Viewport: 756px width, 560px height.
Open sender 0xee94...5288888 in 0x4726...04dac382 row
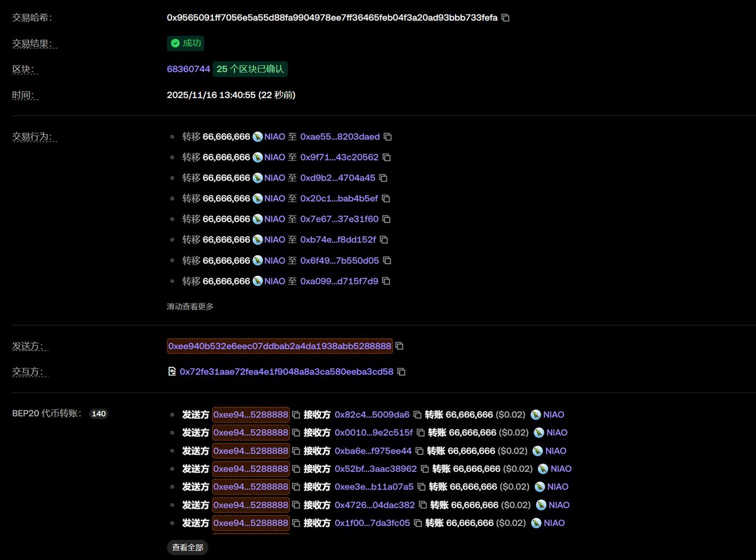251,505
